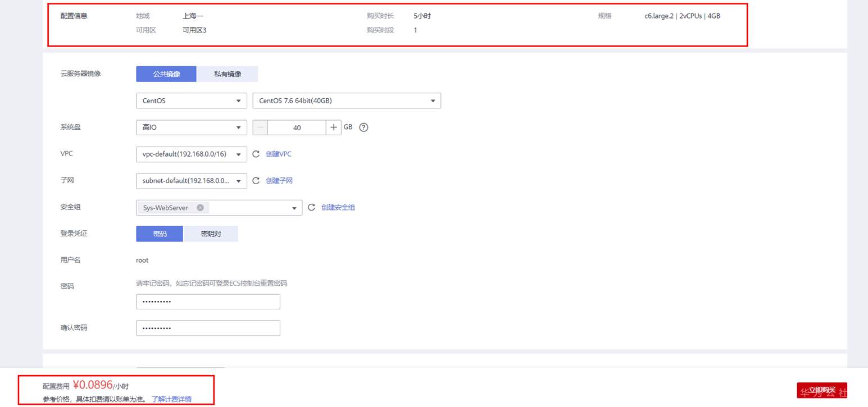Choose 密码 login credential option

[x=160, y=234]
